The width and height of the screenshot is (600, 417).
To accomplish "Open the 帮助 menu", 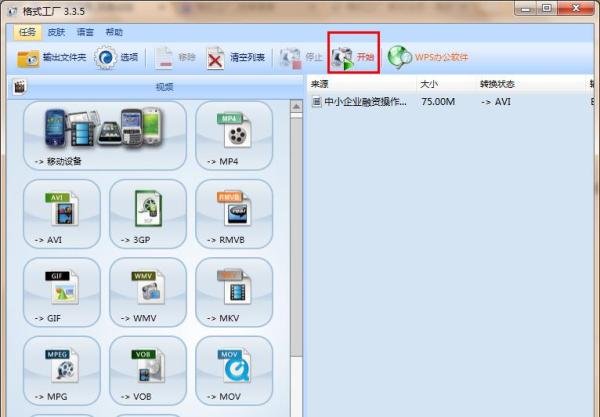I will coord(114,33).
